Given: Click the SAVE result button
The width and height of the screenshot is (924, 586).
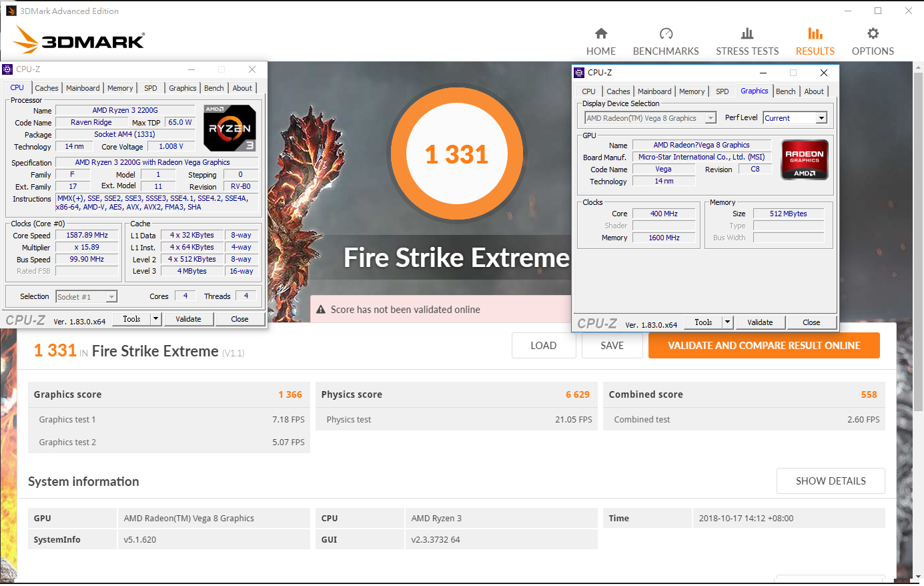Looking at the screenshot, I should pos(612,346).
